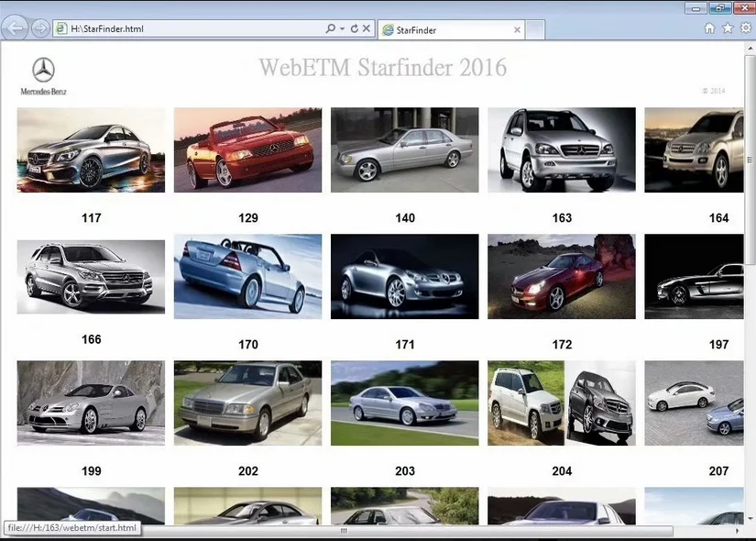Refresh the StarFinder page
756x541 pixels.
355,28
